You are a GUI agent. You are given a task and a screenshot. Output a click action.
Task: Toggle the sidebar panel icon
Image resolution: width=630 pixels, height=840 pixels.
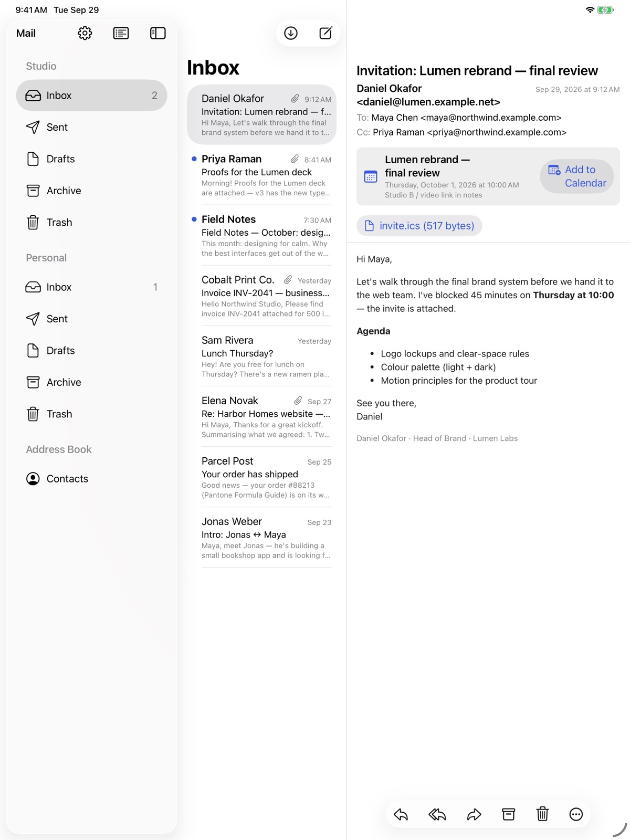(157, 33)
